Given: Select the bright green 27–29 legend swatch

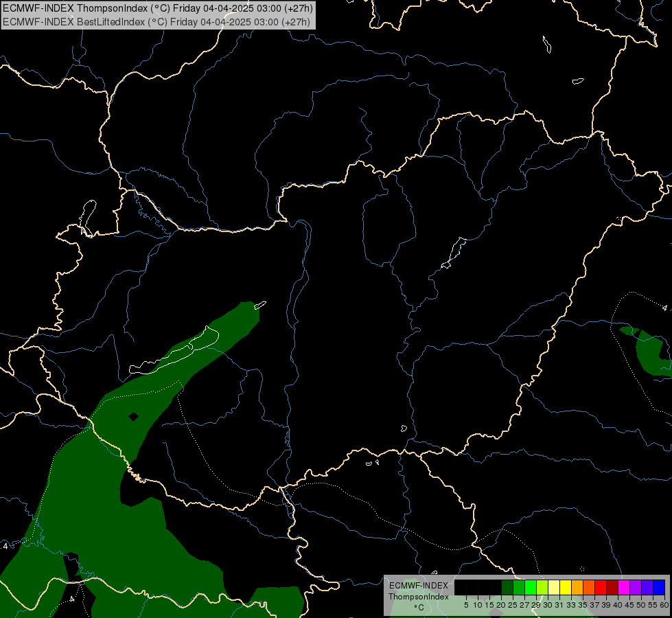Looking at the screenshot, I should (x=531, y=587).
